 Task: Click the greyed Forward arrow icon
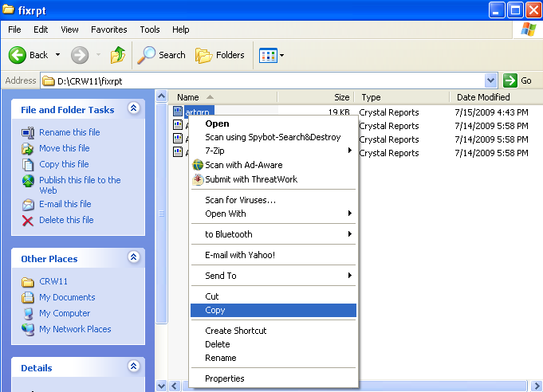(80, 55)
